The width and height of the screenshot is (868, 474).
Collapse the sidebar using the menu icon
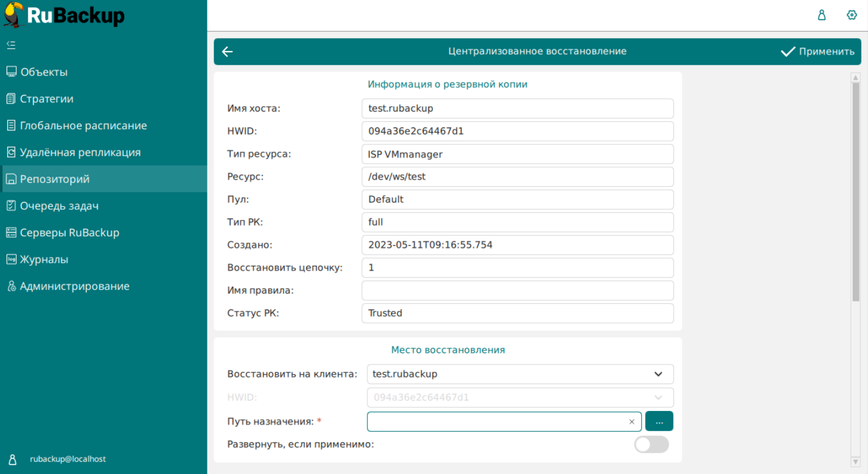[11, 45]
